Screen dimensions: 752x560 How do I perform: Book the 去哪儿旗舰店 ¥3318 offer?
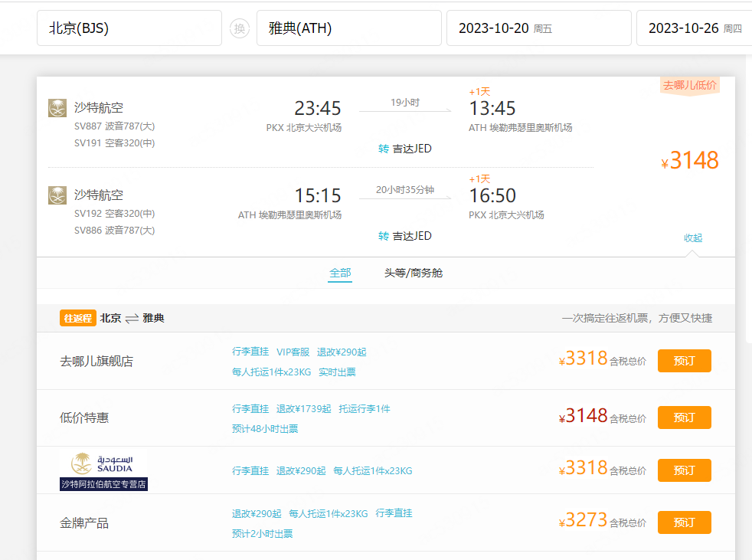[x=684, y=361]
